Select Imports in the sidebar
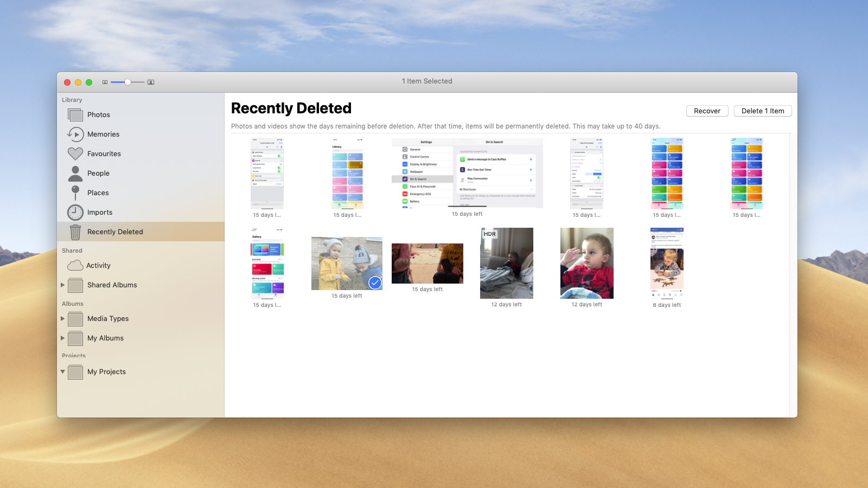The image size is (868, 488). (x=100, y=212)
